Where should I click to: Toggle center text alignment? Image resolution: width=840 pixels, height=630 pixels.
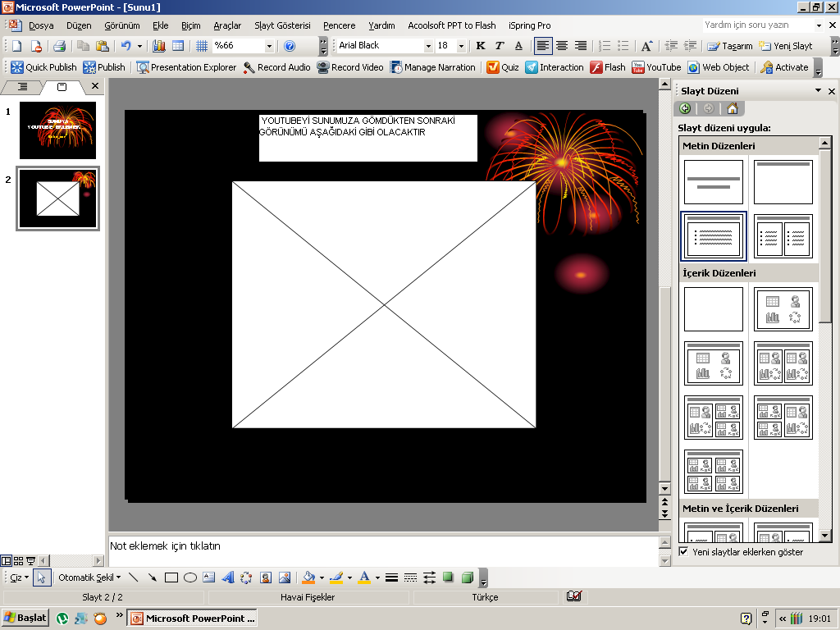tap(562, 46)
